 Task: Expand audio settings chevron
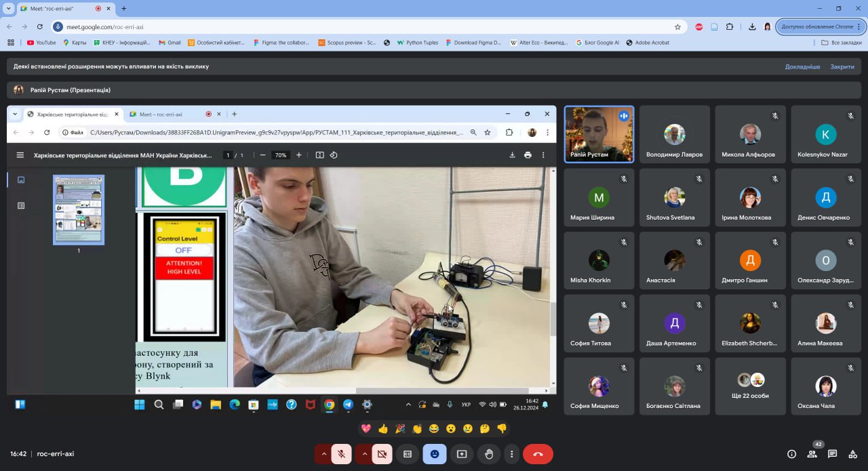click(324, 454)
